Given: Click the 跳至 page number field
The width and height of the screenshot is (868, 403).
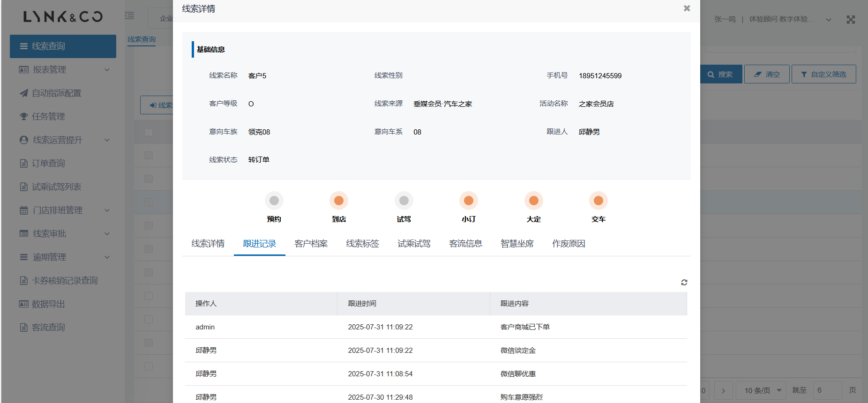Looking at the screenshot, I should point(828,390).
